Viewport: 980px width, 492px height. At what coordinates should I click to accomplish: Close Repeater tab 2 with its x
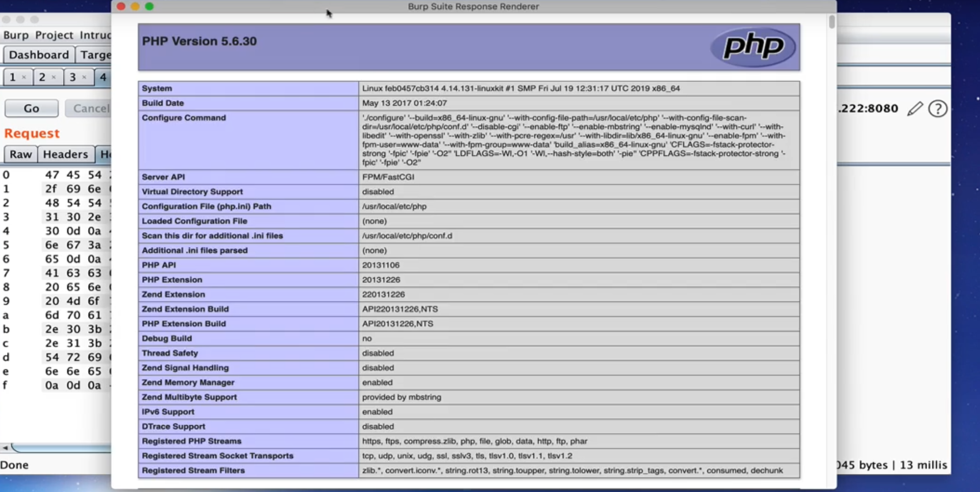(54, 77)
